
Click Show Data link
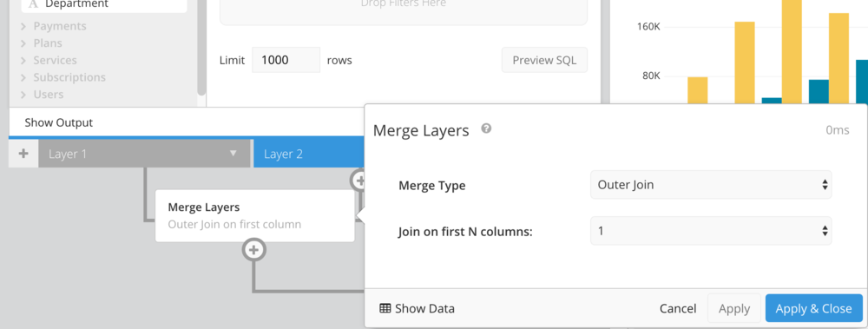coord(417,308)
